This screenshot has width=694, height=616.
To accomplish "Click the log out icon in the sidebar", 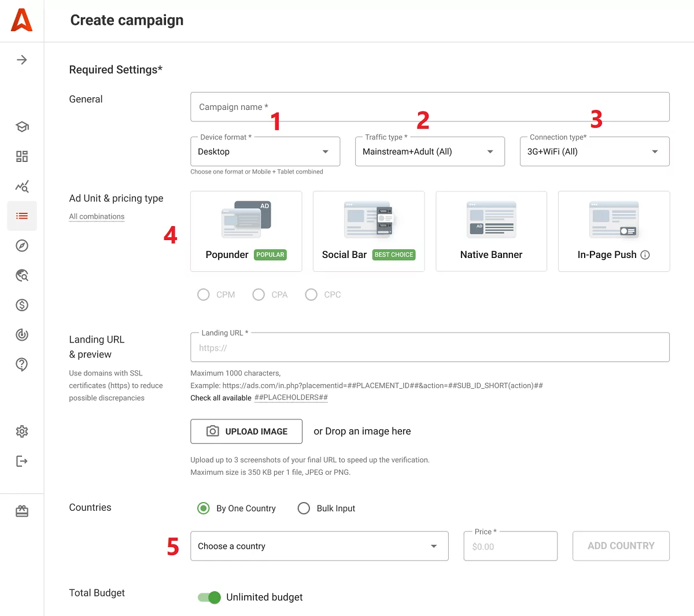I will (21, 461).
